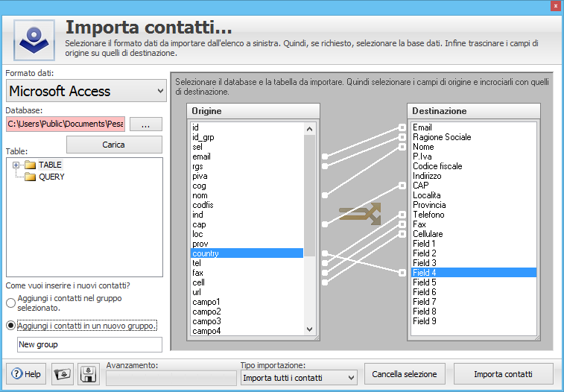Click the TABLE folder icon
Screen dimensions: 564x392
coord(31,165)
